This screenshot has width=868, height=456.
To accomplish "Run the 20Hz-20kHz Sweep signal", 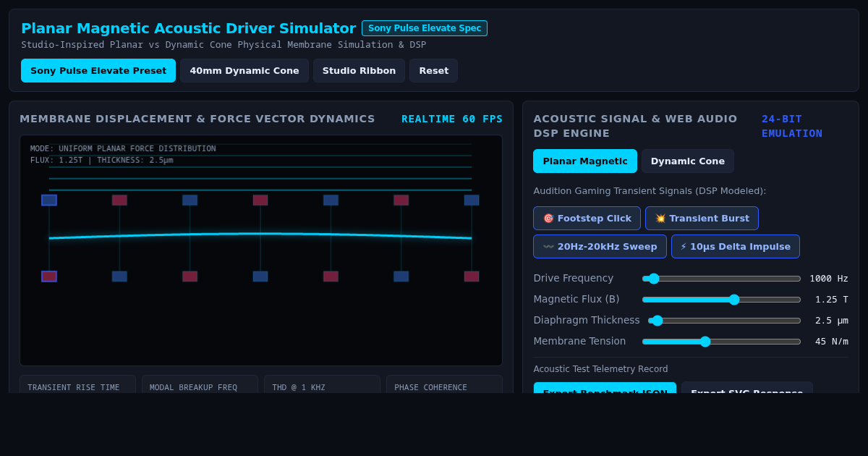I will click(600, 247).
